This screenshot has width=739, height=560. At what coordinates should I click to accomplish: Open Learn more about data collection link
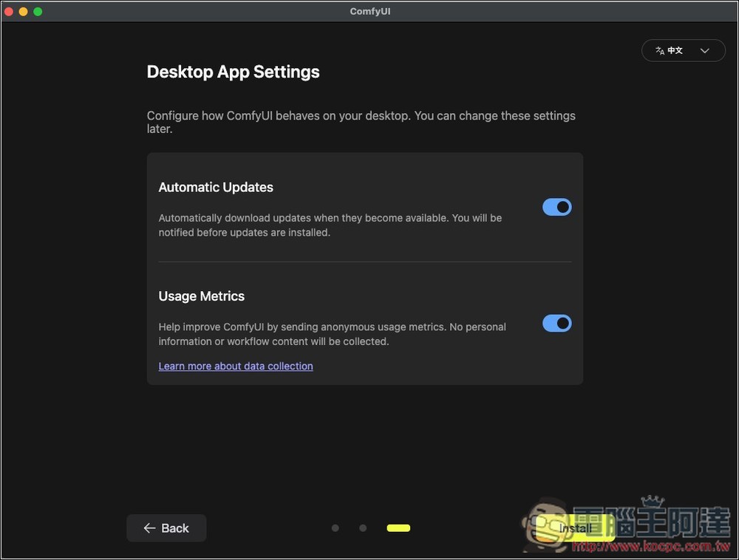pos(236,366)
